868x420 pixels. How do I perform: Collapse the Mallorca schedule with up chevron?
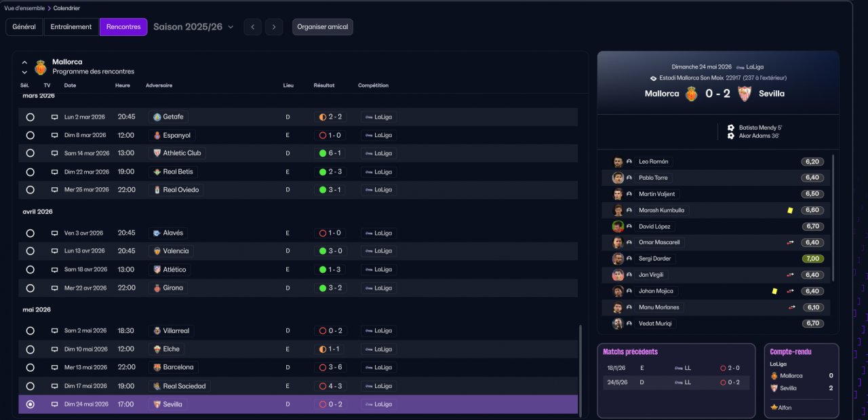click(x=24, y=62)
